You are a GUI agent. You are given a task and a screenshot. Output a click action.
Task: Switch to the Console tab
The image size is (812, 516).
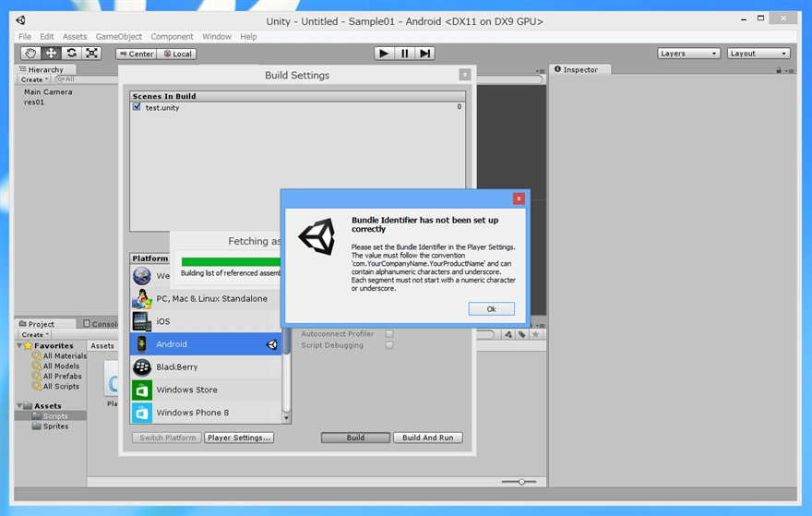click(x=101, y=324)
